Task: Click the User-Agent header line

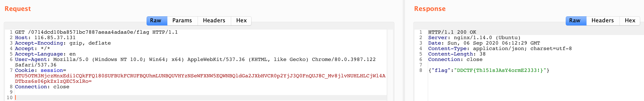Action: tap(195, 60)
